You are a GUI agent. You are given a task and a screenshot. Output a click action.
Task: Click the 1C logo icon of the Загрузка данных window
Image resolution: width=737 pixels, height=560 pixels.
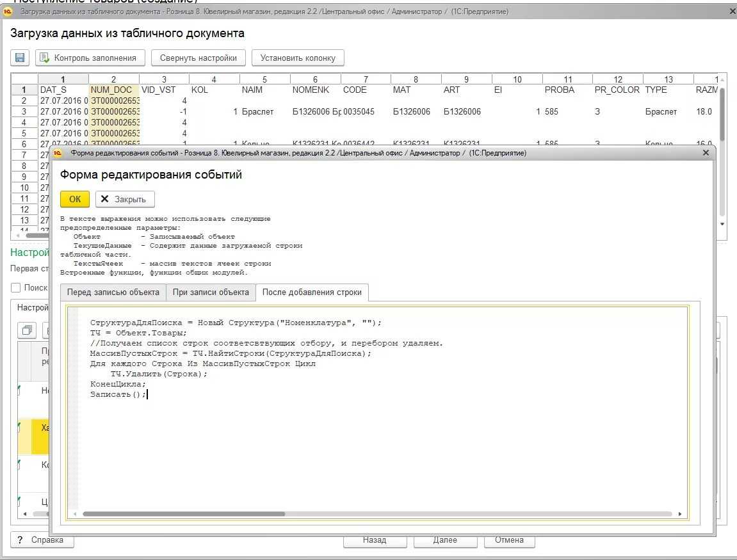pyautogui.click(x=8, y=12)
